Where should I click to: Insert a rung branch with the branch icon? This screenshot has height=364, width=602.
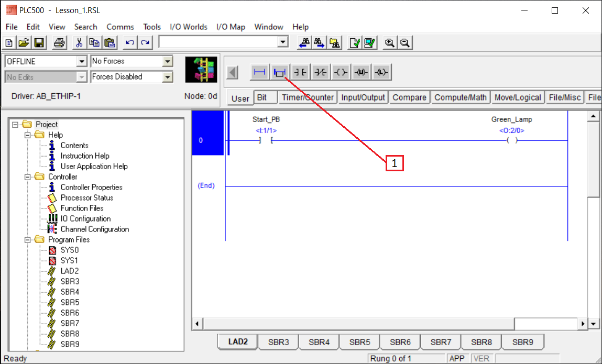tap(279, 72)
